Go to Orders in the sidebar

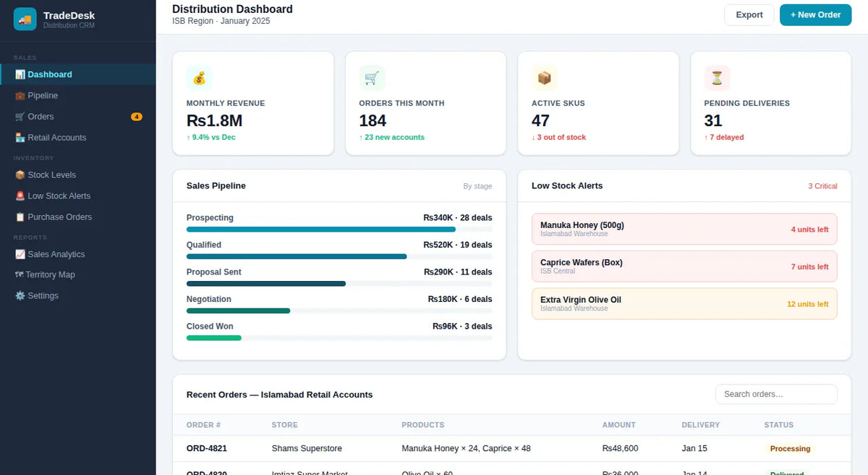pos(78,117)
